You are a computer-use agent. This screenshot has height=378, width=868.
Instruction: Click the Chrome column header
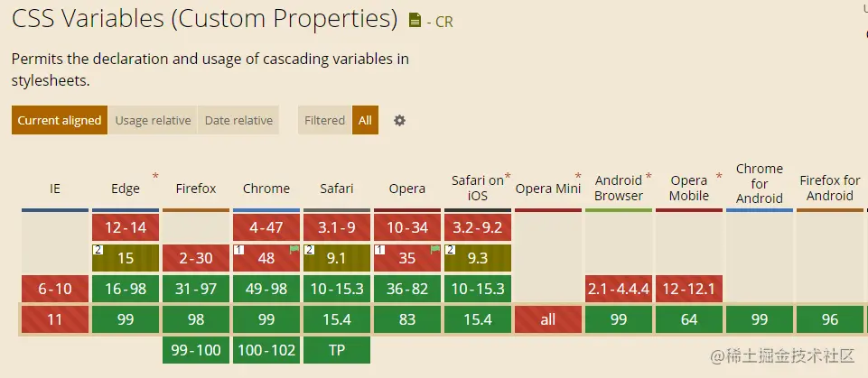tap(266, 189)
